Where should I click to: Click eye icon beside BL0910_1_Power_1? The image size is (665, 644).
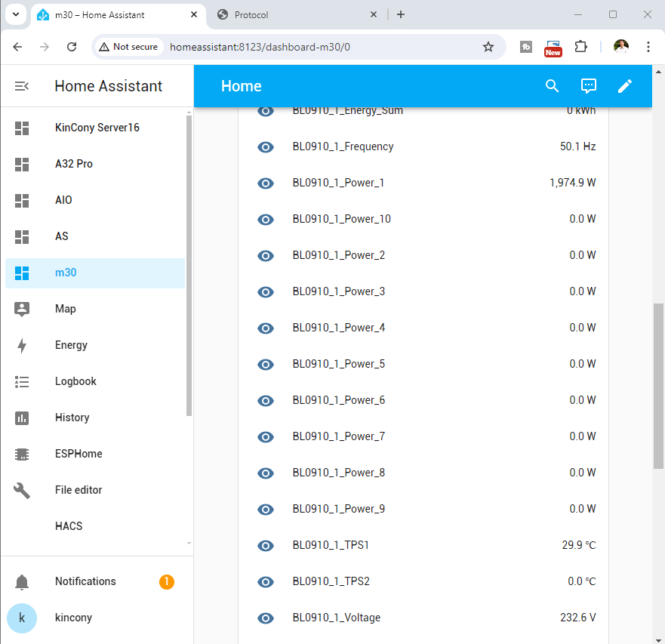(266, 183)
